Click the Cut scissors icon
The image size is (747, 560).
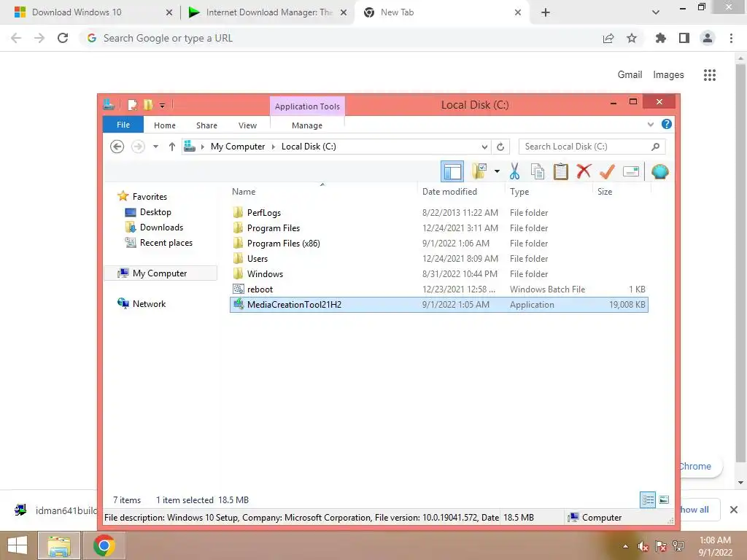514,171
